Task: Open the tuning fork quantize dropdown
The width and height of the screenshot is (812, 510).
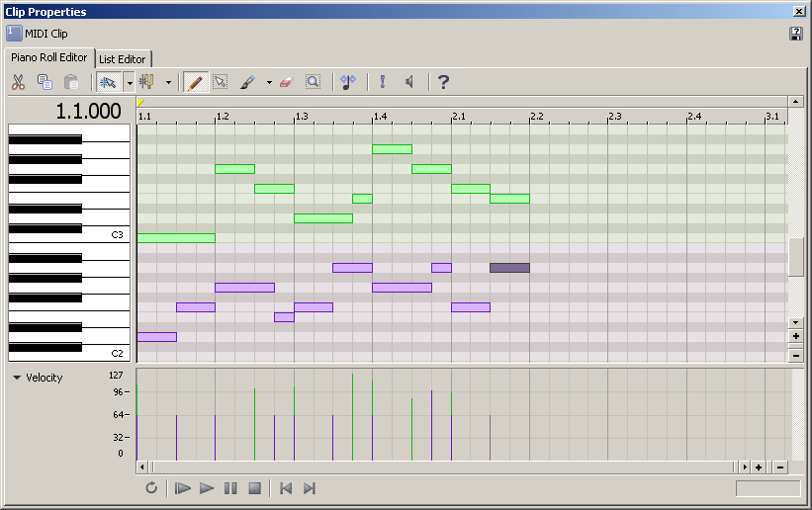Action: pos(168,82)
